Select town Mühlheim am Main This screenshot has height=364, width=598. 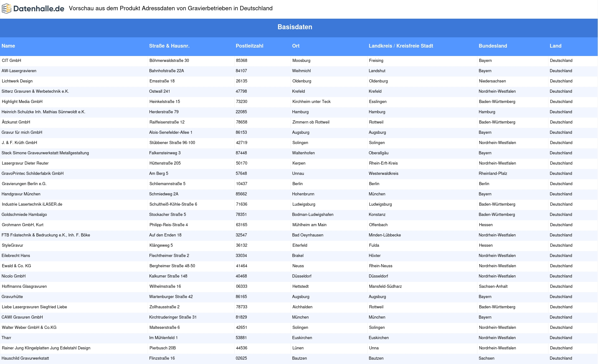pyautogui.click(x=310, y=225)
